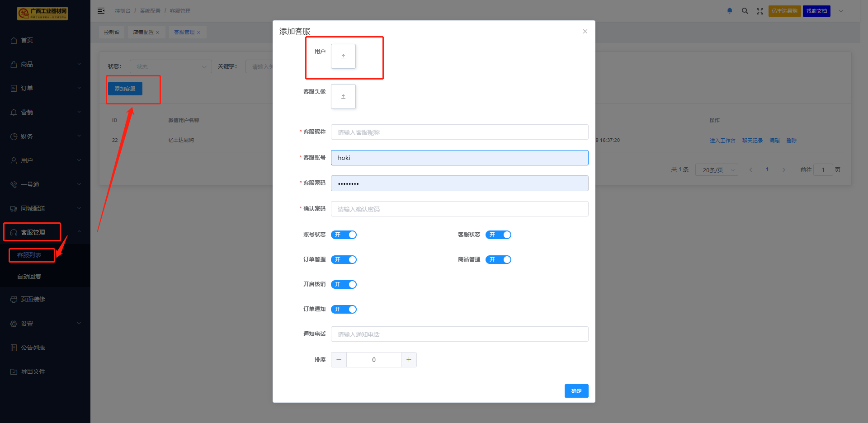
Task: Collapse sidebar using the hamburger menu icon
Action: [x=101, y=11]
